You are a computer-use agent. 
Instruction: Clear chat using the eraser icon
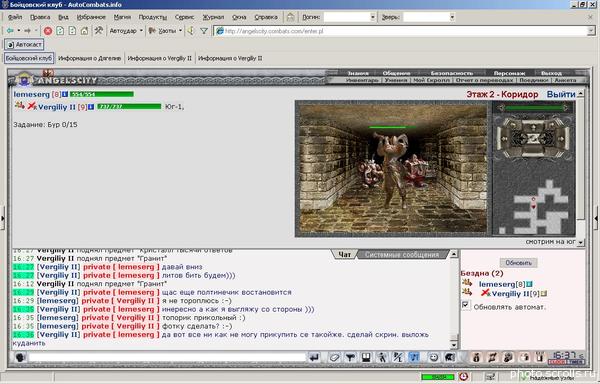tap(334, 358)
